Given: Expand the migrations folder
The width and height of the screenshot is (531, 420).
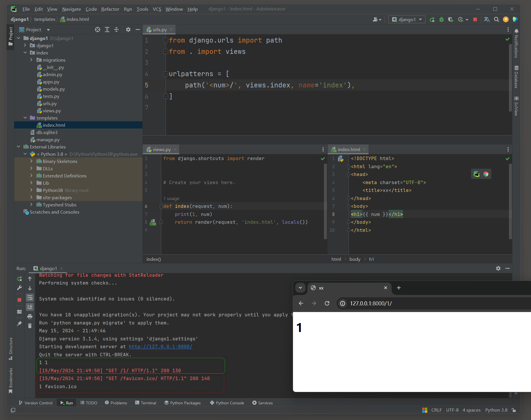Looking at the screenshot, I should (x=32, y=60).
